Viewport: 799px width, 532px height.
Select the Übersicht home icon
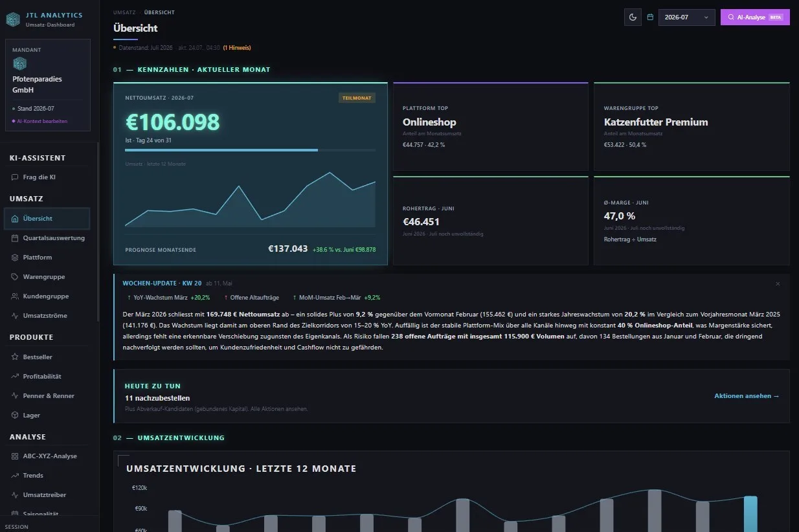(15, 219)
